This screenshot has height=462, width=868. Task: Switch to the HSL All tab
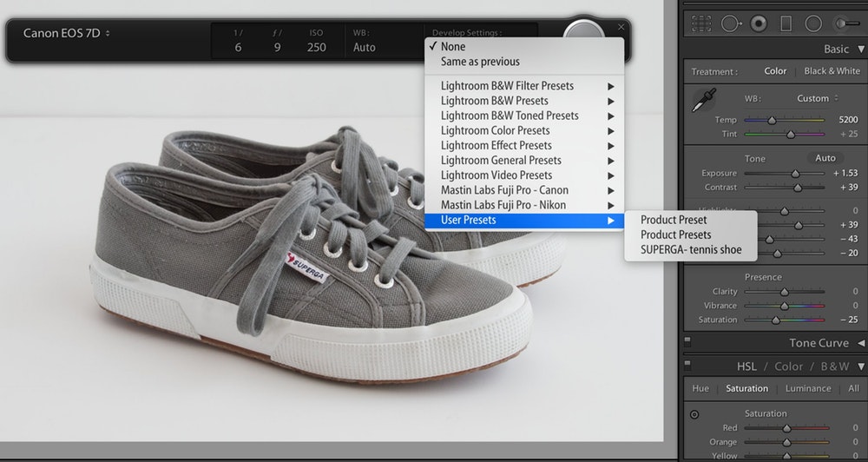853,388
